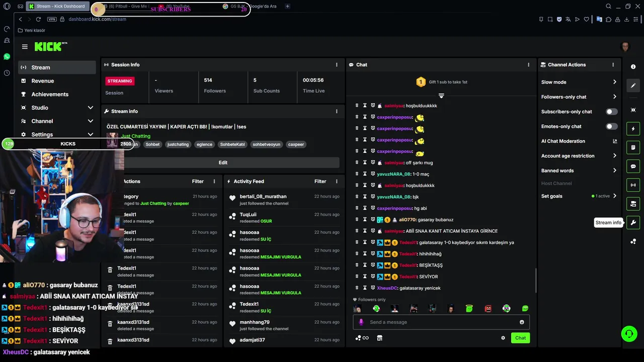
Task: Click 'bertali_08_murathan' in Activity Feed
Action: [x=263, y=197]
